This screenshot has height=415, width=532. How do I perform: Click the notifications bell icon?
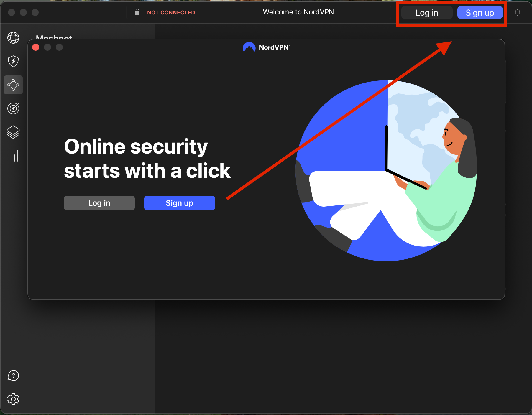coord(518,13)
